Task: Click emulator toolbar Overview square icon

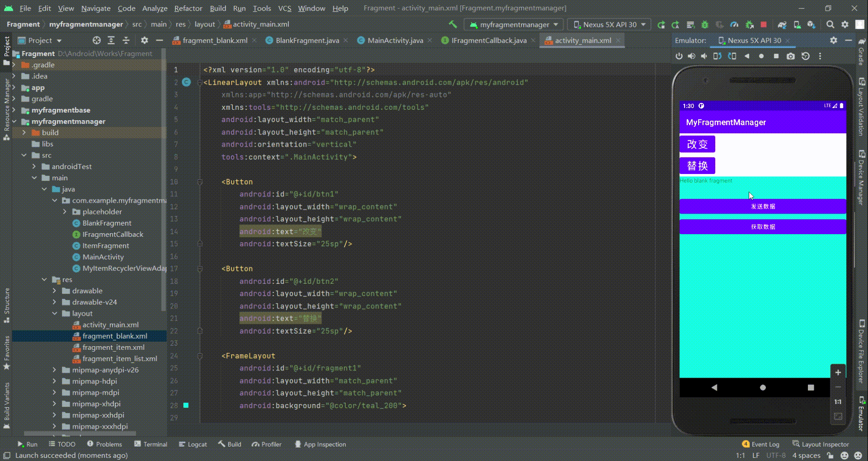Action: (x=776, y=56)
